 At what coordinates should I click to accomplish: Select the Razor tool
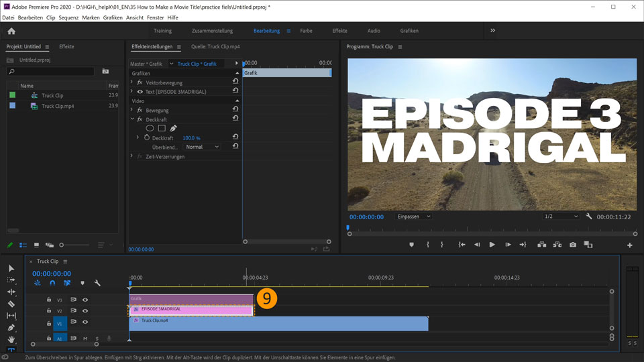pyautogui.click(x=11, y=304)
